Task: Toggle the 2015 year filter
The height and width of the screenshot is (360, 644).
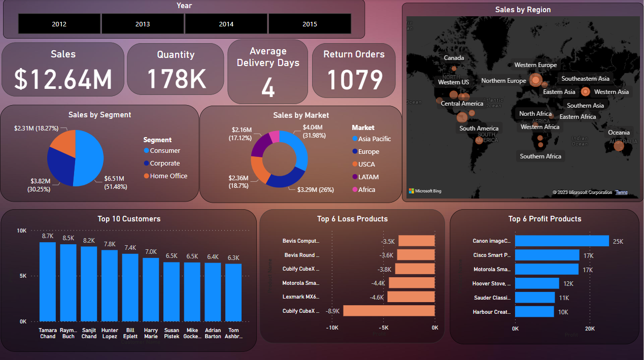Action: pyautogui.click(x=310, y=24)
